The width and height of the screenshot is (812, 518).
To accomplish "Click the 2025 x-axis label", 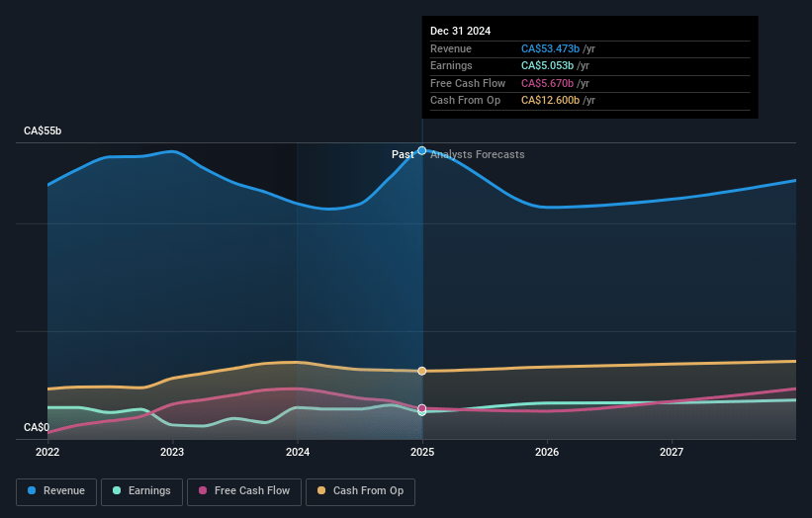I will coord(422,453).
